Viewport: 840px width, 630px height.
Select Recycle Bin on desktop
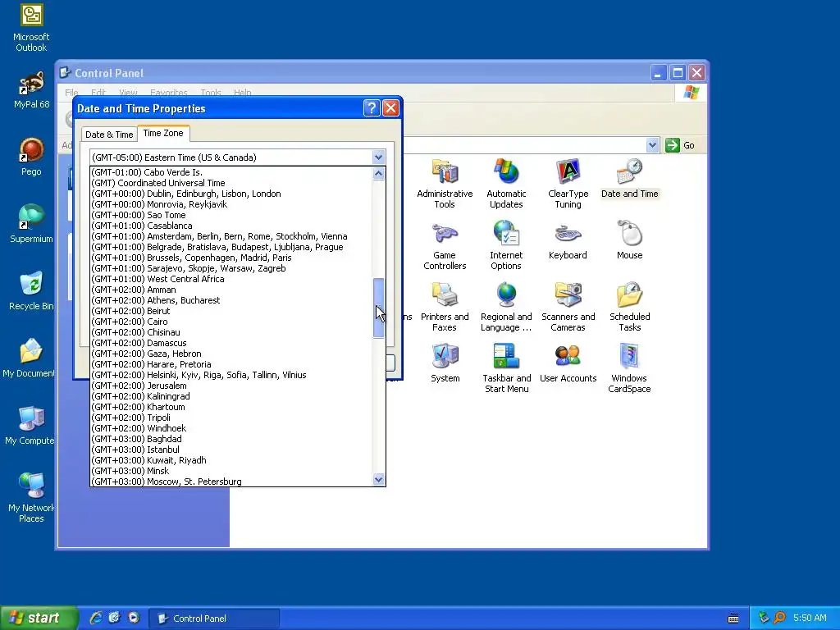tap(31, 291)
